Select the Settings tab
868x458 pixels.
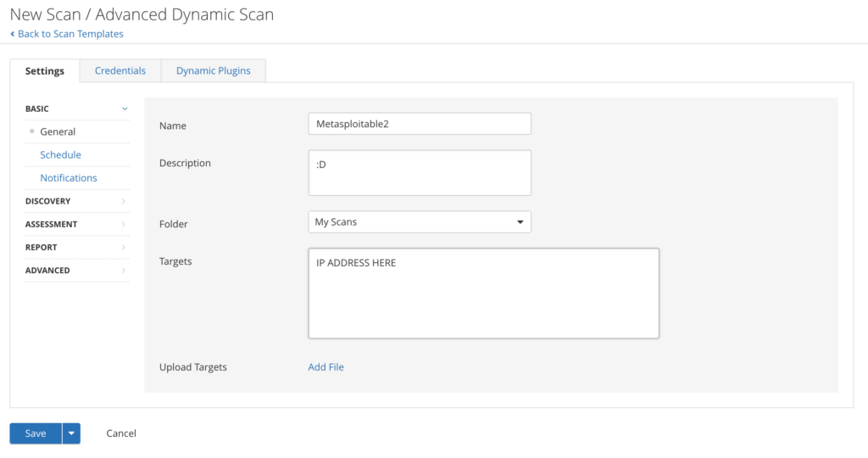tap(44, 71)
